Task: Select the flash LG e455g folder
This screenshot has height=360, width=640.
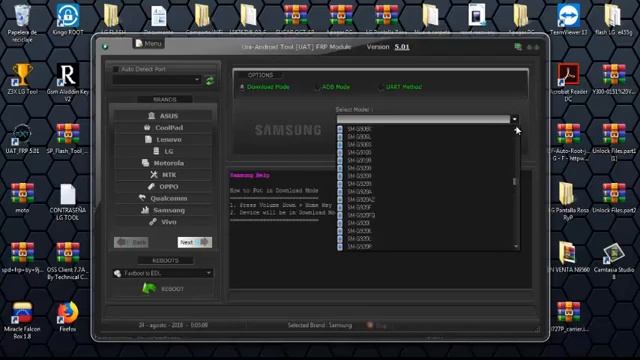Action: 613,20
